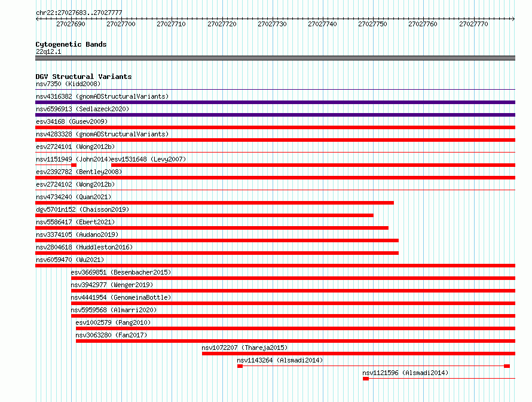Viewport: 532px width, 402px height.
Task: Open esv3669851 (Besenbacher2015) variant label
Action: tap(121, 272)
